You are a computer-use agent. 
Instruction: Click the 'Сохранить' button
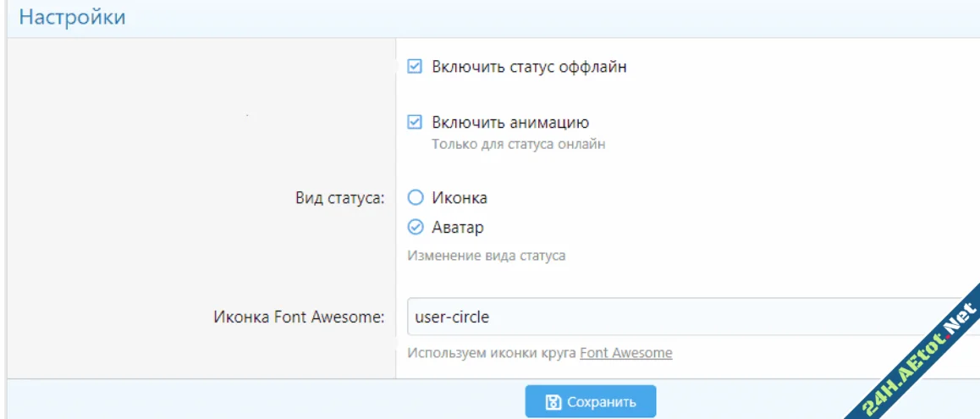[591, 401]
